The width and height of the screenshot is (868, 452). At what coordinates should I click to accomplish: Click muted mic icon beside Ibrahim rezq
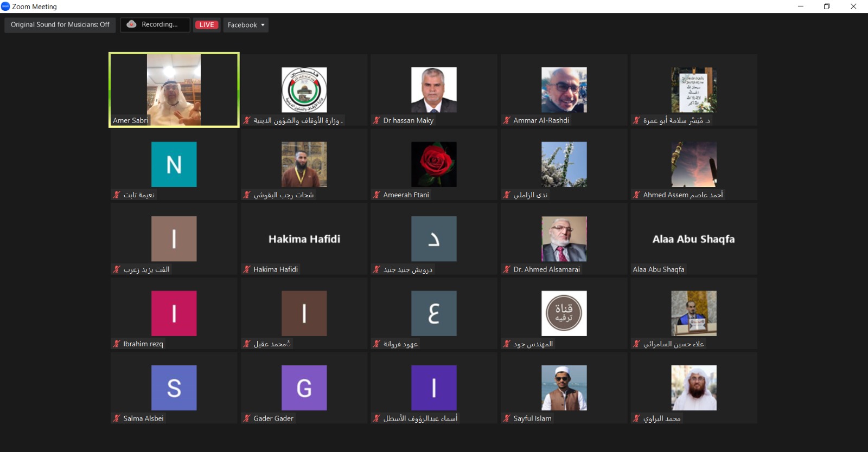(117, 344)
